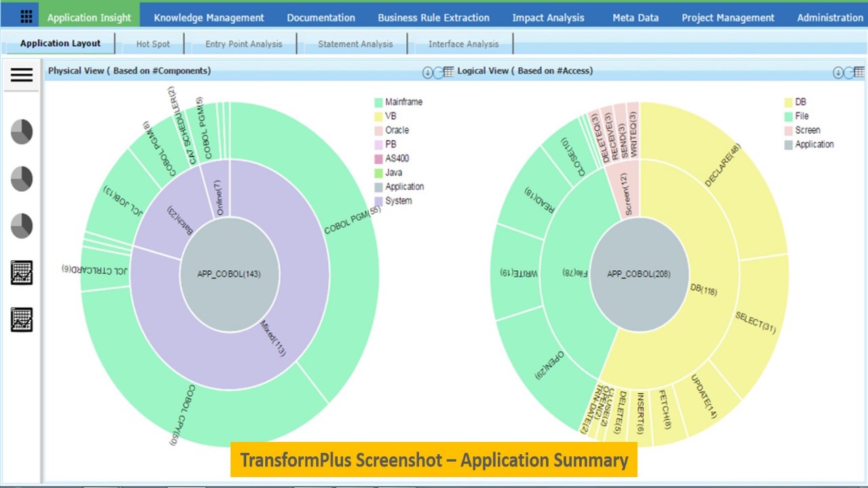This screenshot has height=488, width=868.
Task: Click Application legend swatch in Physical View
Action: (x=378, y=187)
